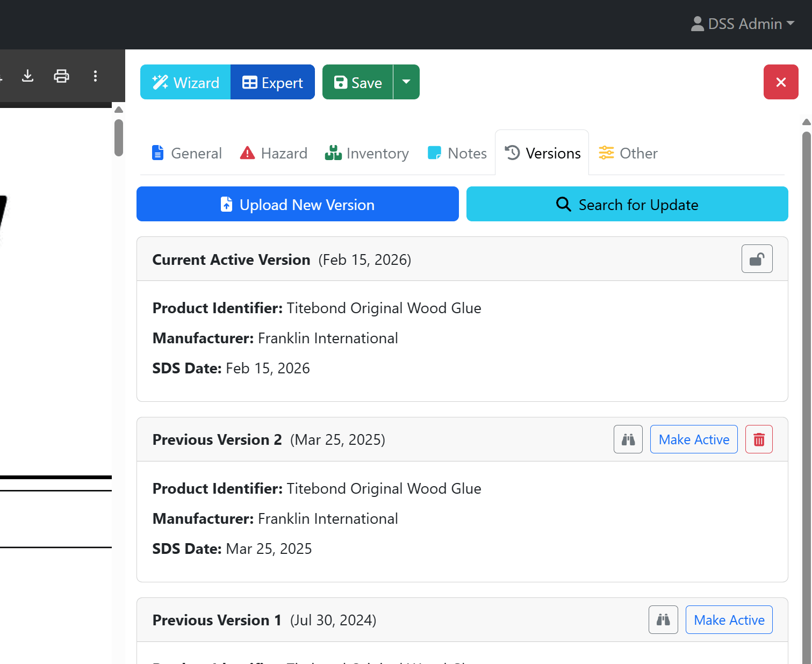The width and height of the screenshot is (812, 664).
Task: Print the PDF document
Action: (62, 76)
